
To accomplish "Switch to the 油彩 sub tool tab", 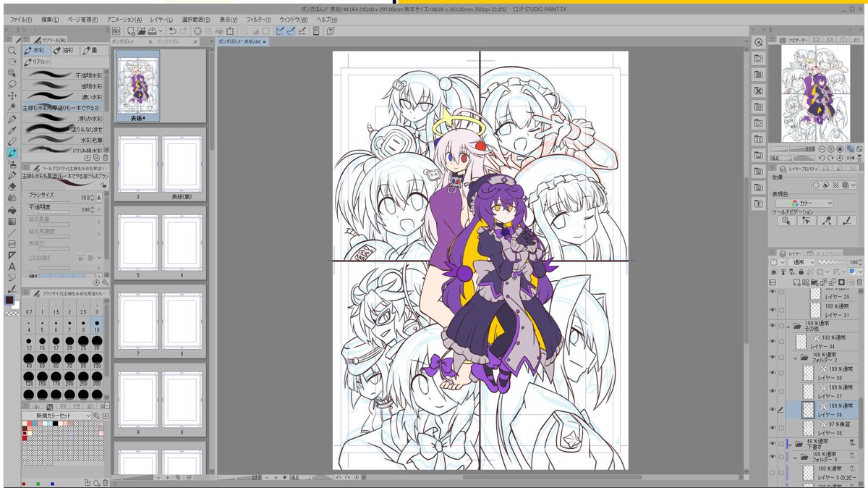I will [x=65, y=51].
